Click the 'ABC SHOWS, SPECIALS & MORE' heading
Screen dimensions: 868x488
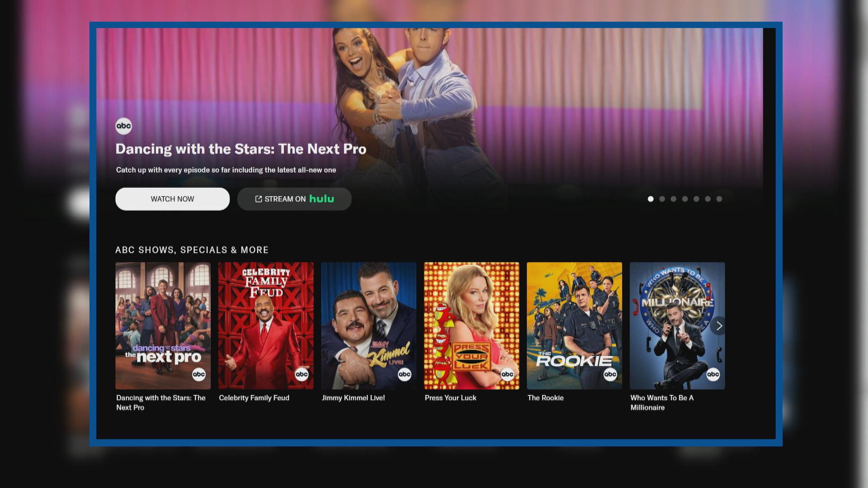[192, 250]
